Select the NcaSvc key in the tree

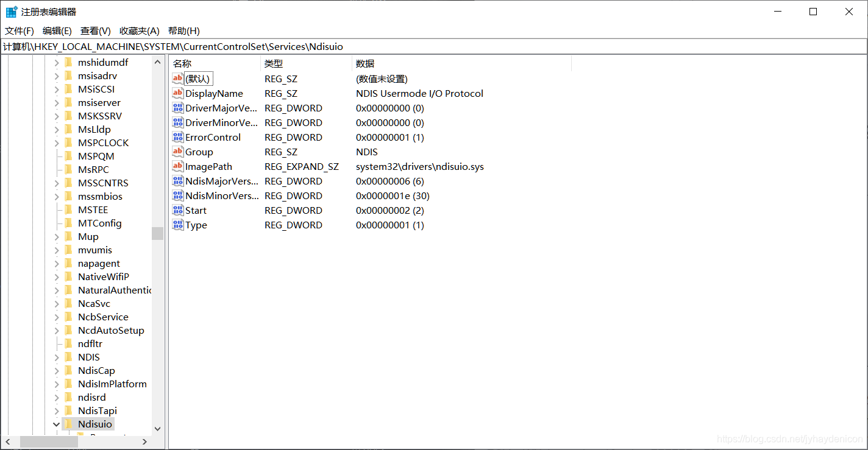[94, 303]
